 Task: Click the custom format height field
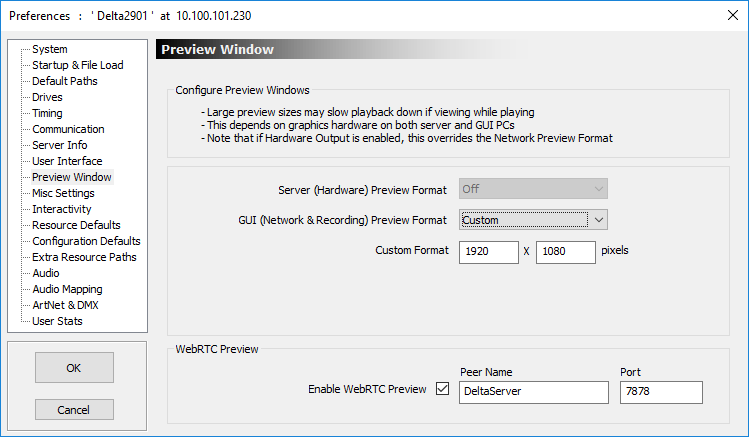point(566,252)
